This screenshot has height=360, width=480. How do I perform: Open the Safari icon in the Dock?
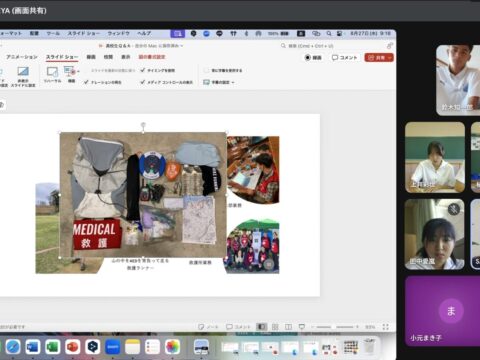click(x=13, y=347)
